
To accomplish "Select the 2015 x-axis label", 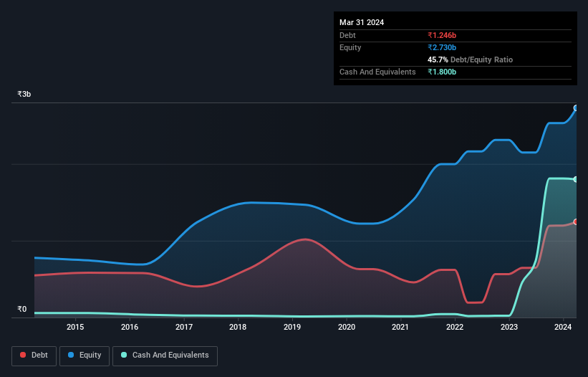I will [x=75, y=327].
